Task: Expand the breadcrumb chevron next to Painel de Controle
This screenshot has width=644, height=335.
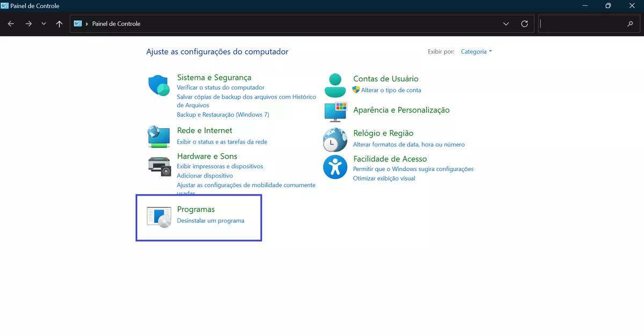Action: (86, 24)
